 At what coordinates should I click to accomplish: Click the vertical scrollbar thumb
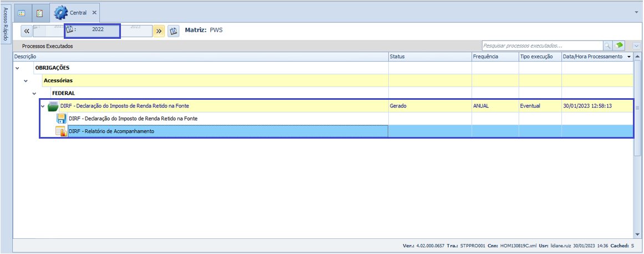(x=637, y=108)
